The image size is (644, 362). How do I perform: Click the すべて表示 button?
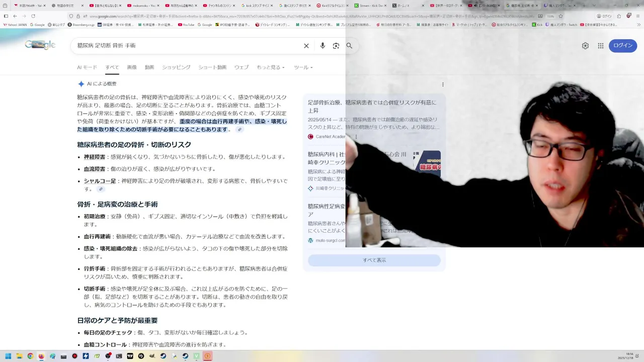[x=374, y=260]
